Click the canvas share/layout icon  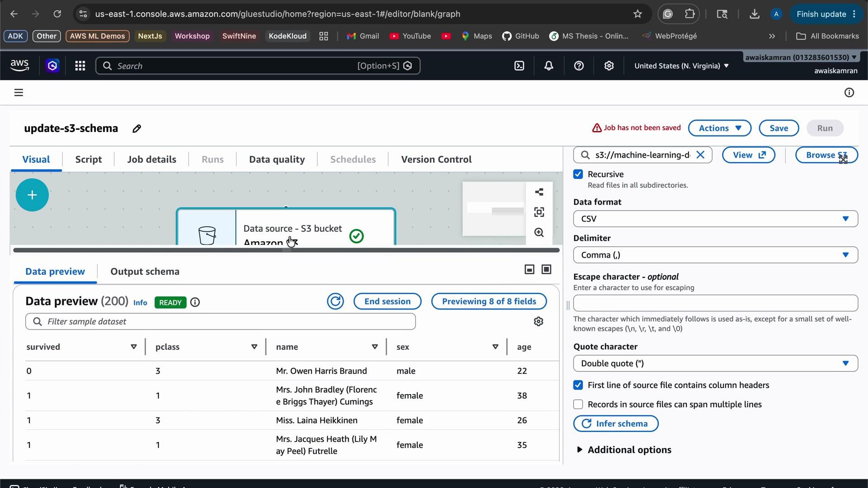pyautogui.click(x=539, y=192)
